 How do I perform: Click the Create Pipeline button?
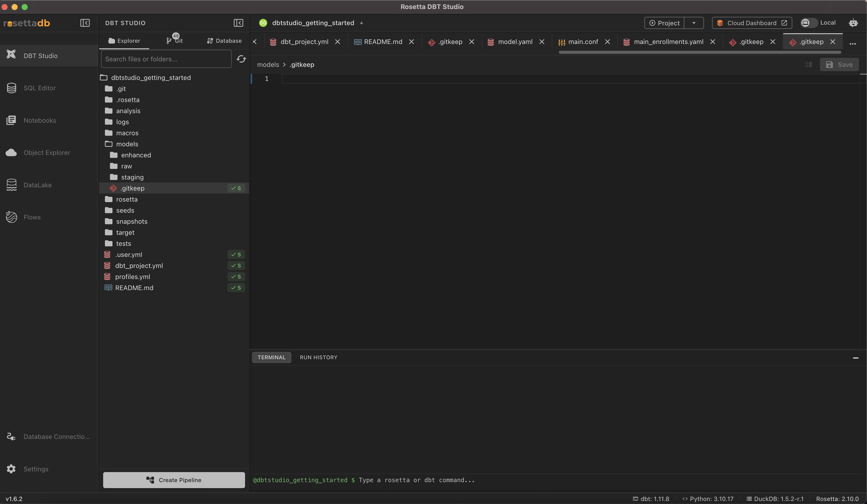point(174,480)
